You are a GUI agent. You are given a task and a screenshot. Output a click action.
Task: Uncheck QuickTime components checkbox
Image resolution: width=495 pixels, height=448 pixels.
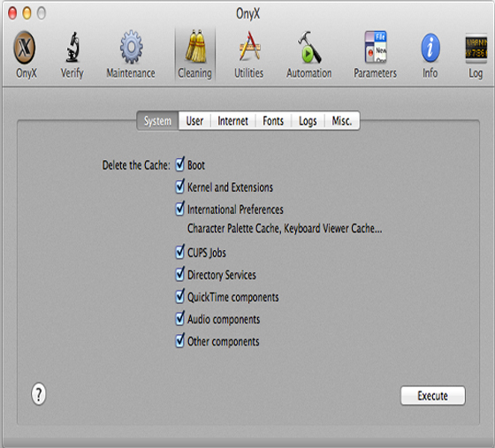click(180, 296)
